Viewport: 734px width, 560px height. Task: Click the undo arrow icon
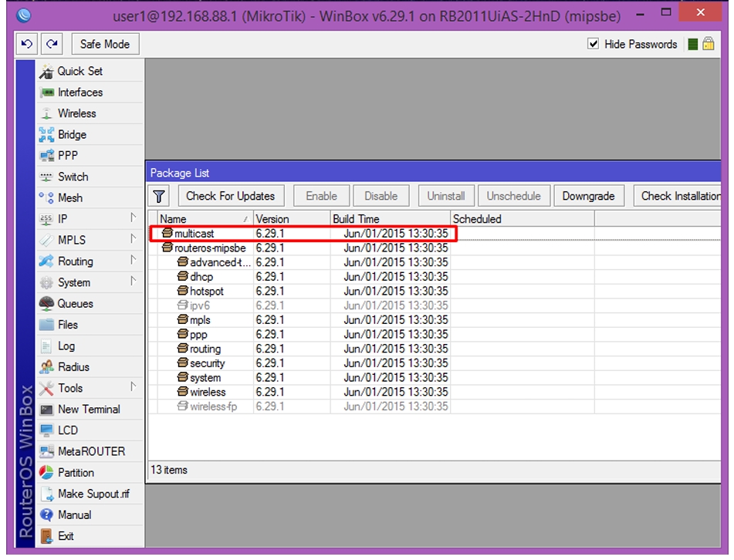tap(27, 44)
